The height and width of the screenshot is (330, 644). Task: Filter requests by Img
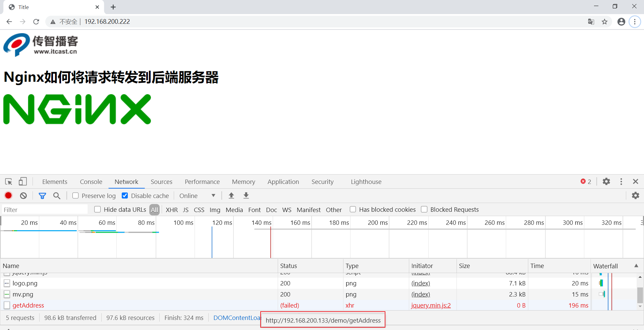(x=215, y=210)
